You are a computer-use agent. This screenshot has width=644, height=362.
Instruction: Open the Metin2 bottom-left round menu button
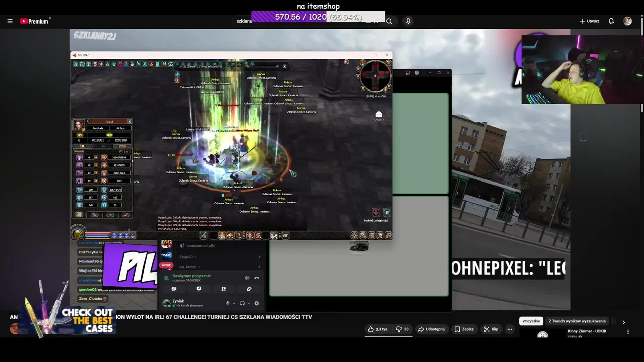77,234
